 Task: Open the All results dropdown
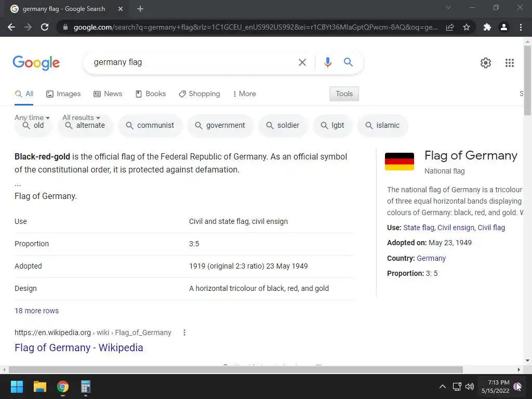81,117
